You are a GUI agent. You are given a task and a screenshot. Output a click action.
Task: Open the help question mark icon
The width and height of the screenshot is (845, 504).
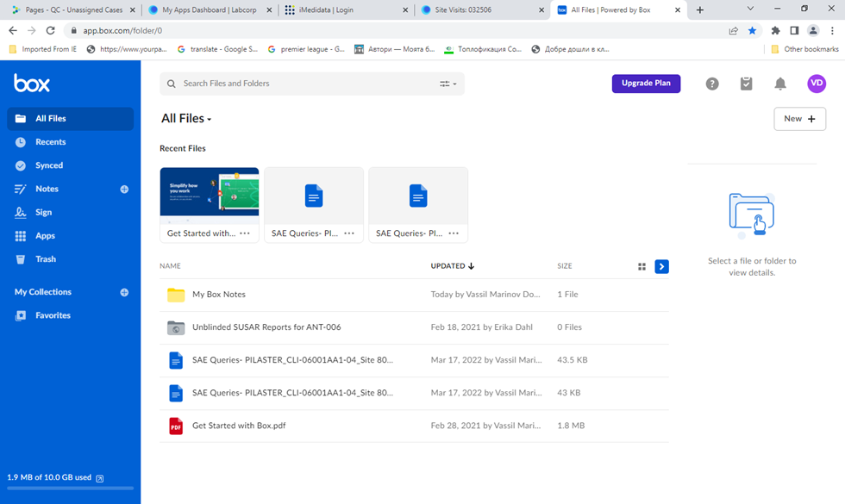pos(712,84)
